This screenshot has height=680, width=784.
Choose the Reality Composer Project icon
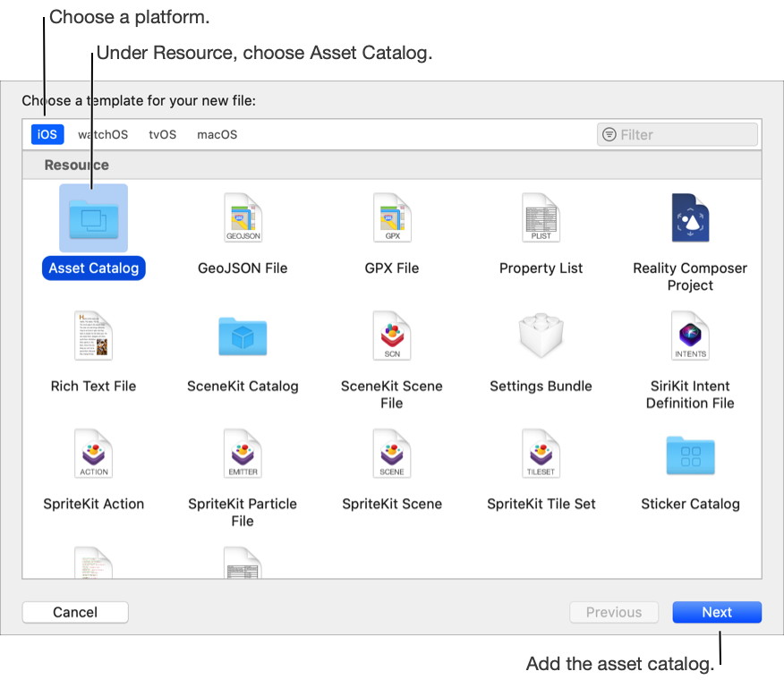pos(690,218)
